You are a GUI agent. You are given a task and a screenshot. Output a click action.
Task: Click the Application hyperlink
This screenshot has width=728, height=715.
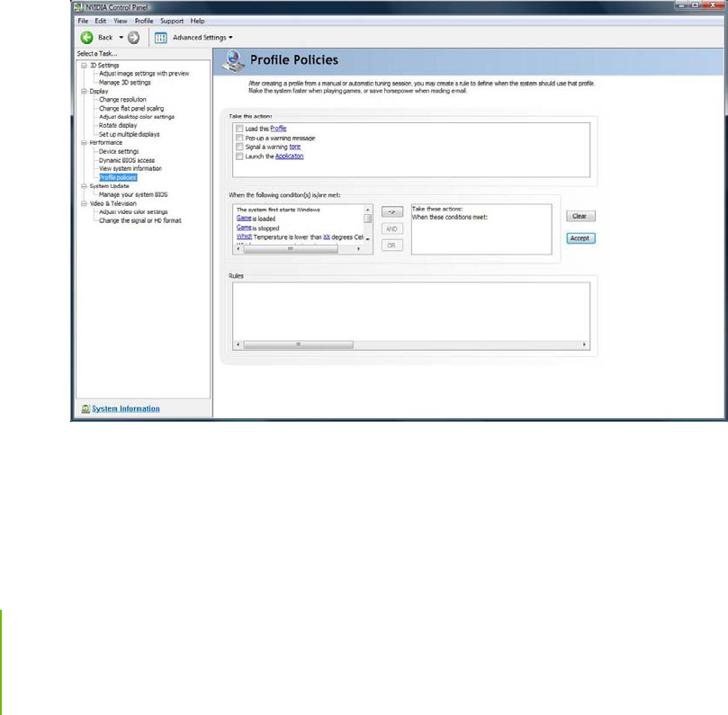[289, 156]
